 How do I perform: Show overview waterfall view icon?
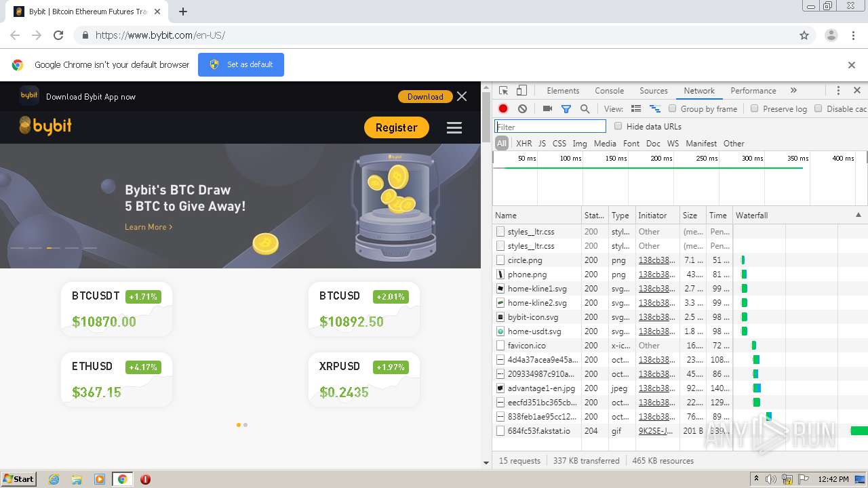(655, 108)
